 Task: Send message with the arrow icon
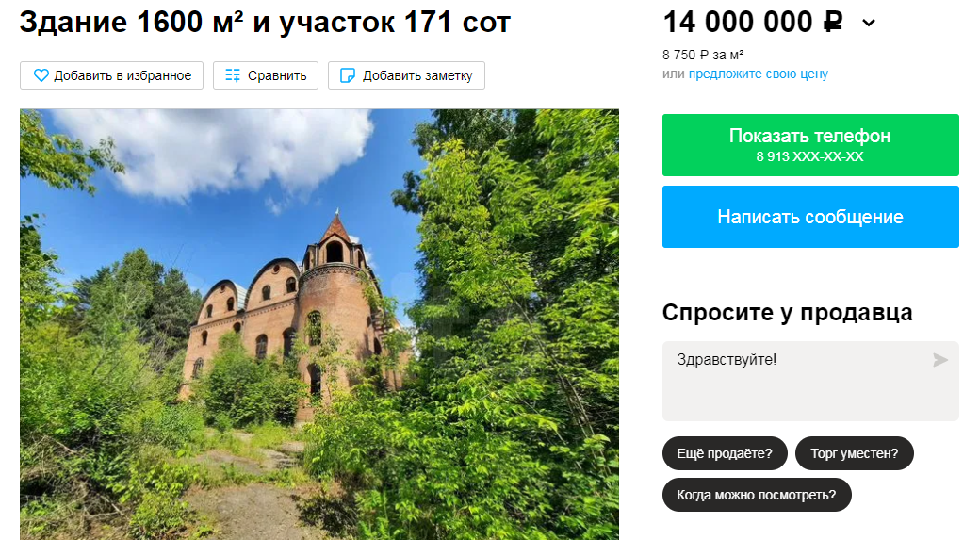(940, 360)
